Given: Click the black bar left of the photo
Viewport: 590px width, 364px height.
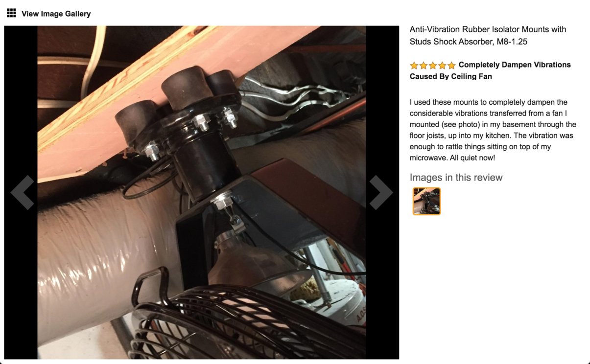Looking at the screenshot, I should pos(21,192).
